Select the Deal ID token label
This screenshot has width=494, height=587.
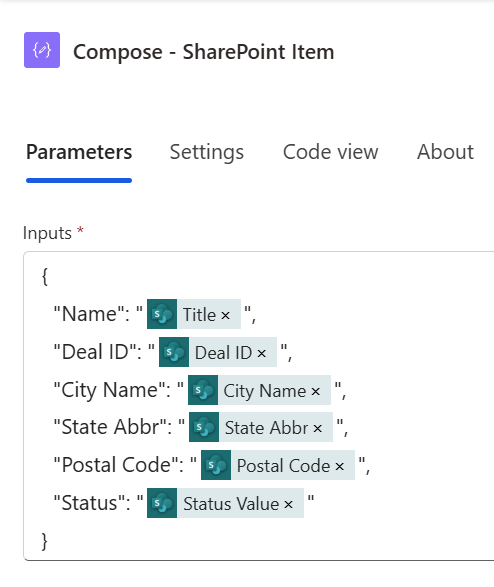pyautogui.click(x=223, y=352)
